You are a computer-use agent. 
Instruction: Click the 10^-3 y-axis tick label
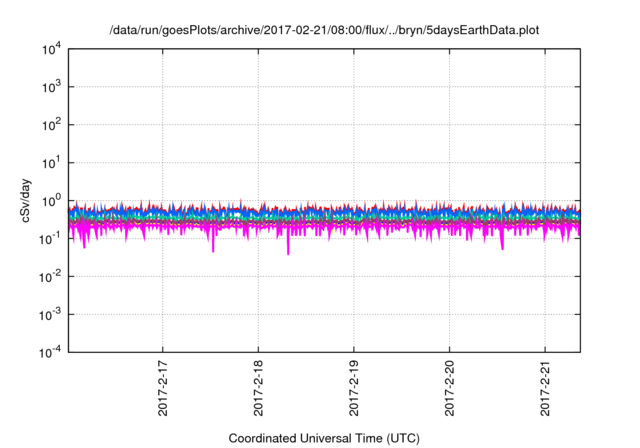pyautogui.click(x=51, y=315)
